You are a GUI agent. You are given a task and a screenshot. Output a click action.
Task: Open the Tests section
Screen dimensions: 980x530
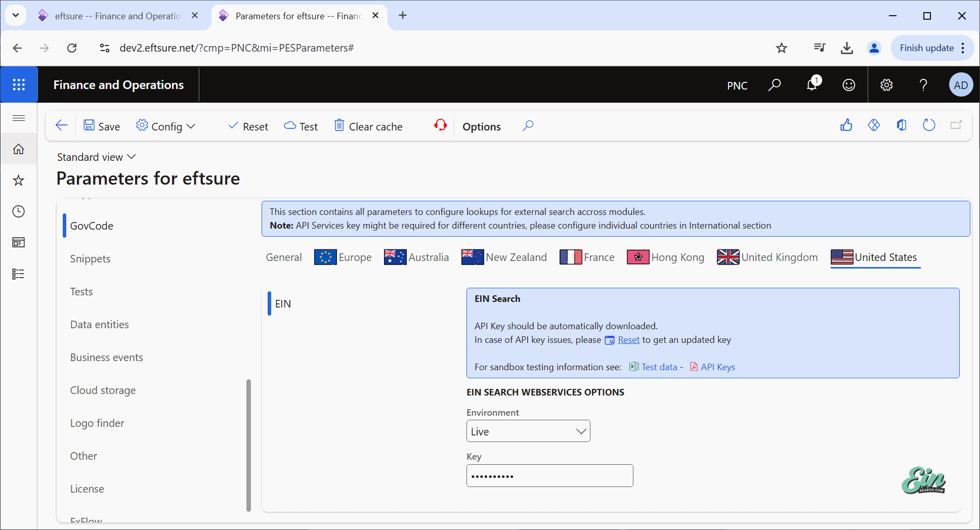(x=81, y=292)
